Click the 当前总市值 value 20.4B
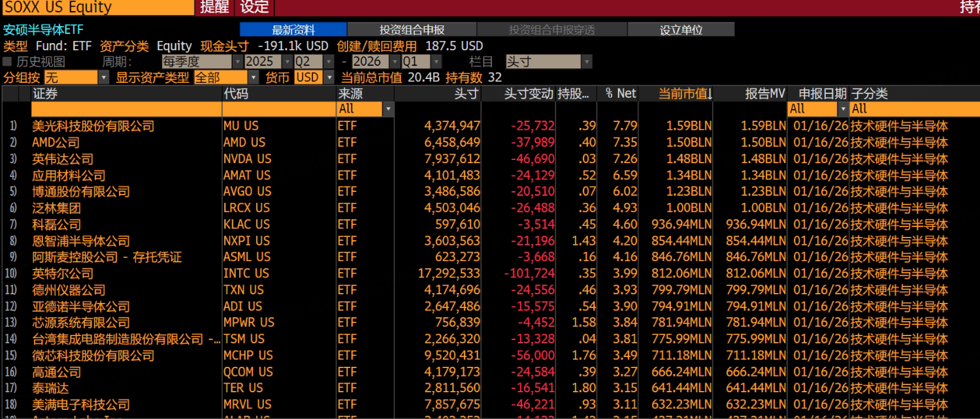 423,77
